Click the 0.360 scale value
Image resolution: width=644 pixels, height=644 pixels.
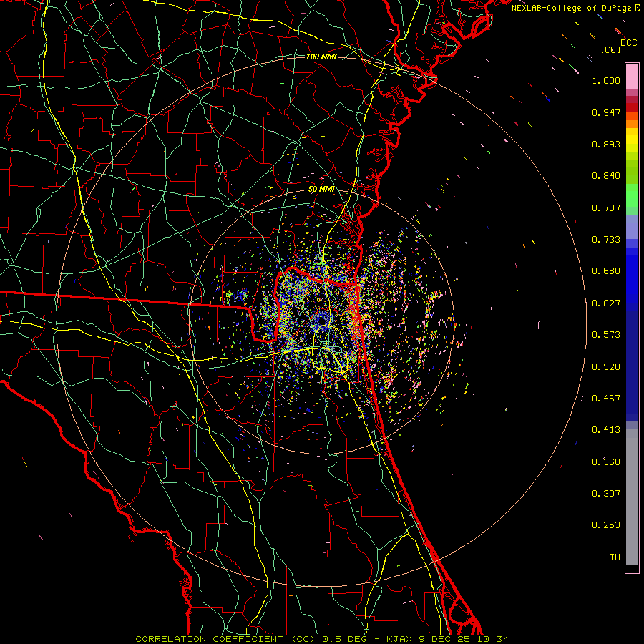tap(606, 462)
